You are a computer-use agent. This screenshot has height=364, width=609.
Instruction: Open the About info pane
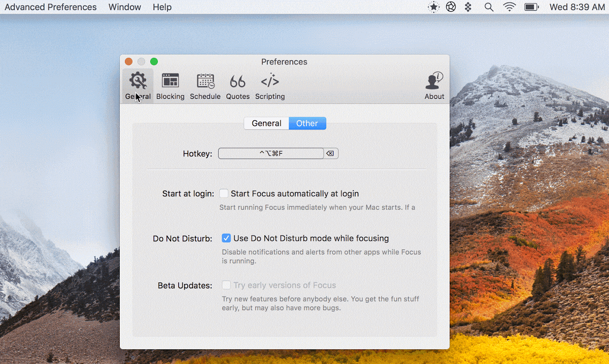point(434,86)
